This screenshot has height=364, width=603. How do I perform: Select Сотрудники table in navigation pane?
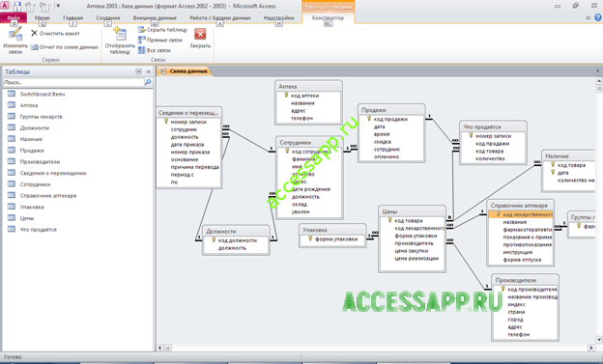[x=35, y=184]
